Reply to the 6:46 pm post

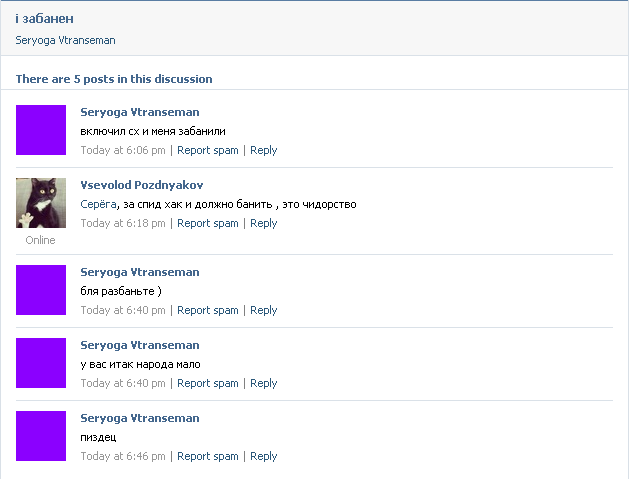pos(264,456)
